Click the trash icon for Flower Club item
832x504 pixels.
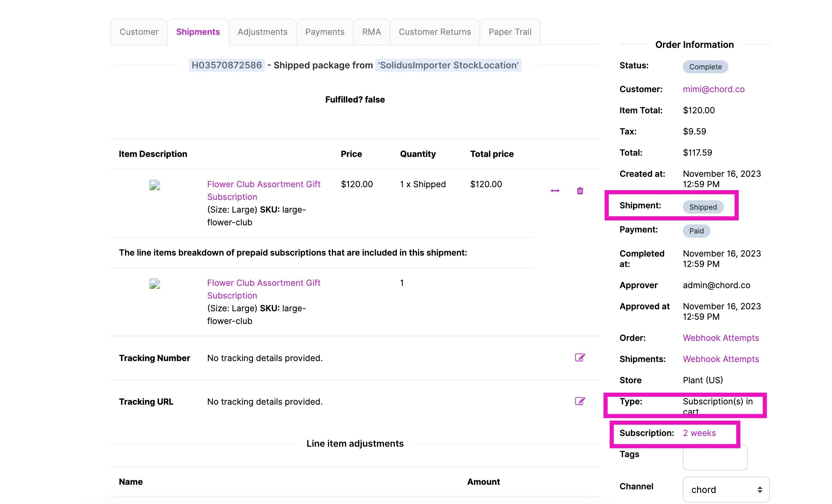point(580,191)
